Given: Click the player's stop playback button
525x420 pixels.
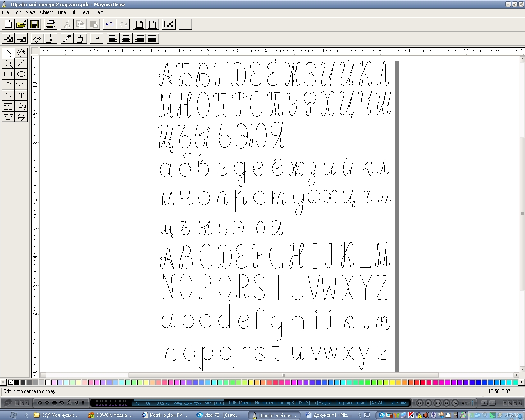Looking at the screenshot, I should coord(428,403).
